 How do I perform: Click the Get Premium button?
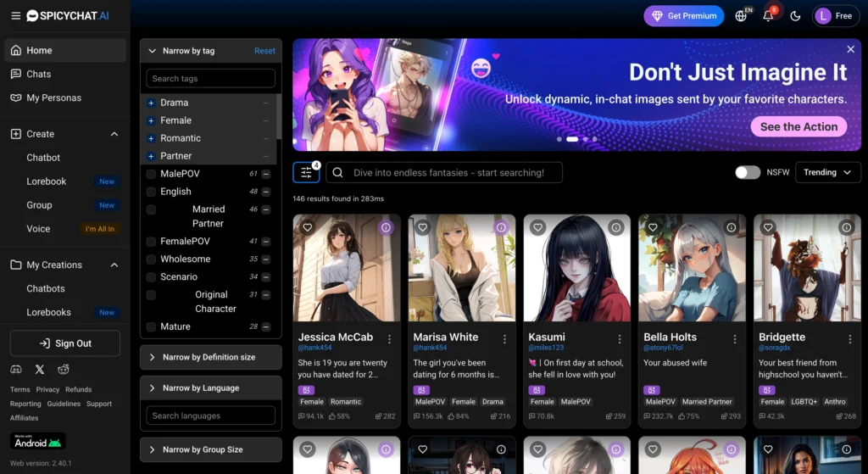point(684,16)
